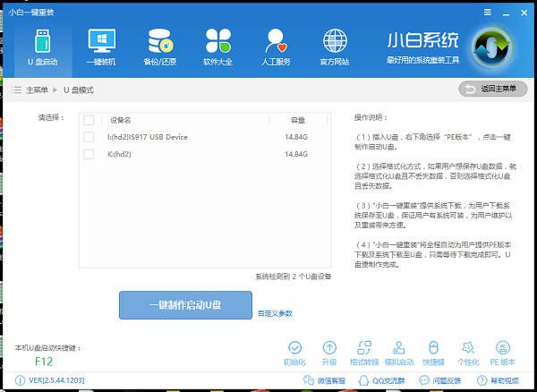
Task: Open the 备份/还原 database icon
Action: point(160,41)
